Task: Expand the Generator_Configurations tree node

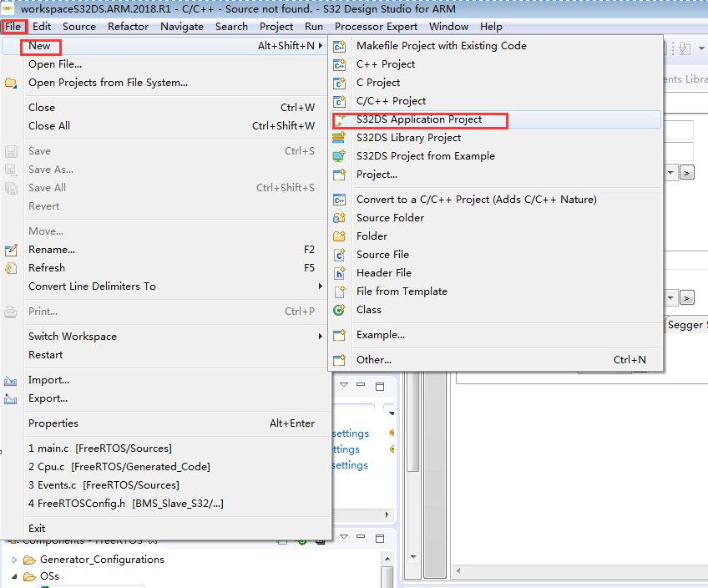Action: 14,559
